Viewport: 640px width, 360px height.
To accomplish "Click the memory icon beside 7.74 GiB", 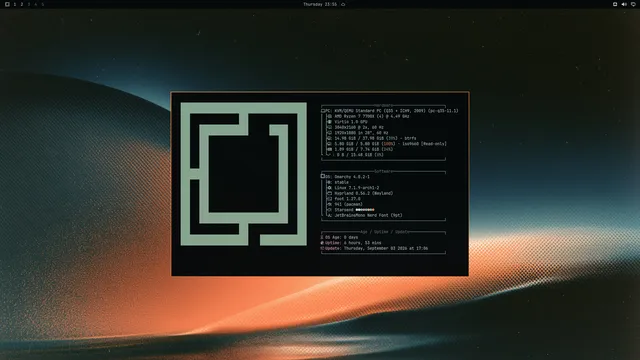I will click(x=330, y=149).
